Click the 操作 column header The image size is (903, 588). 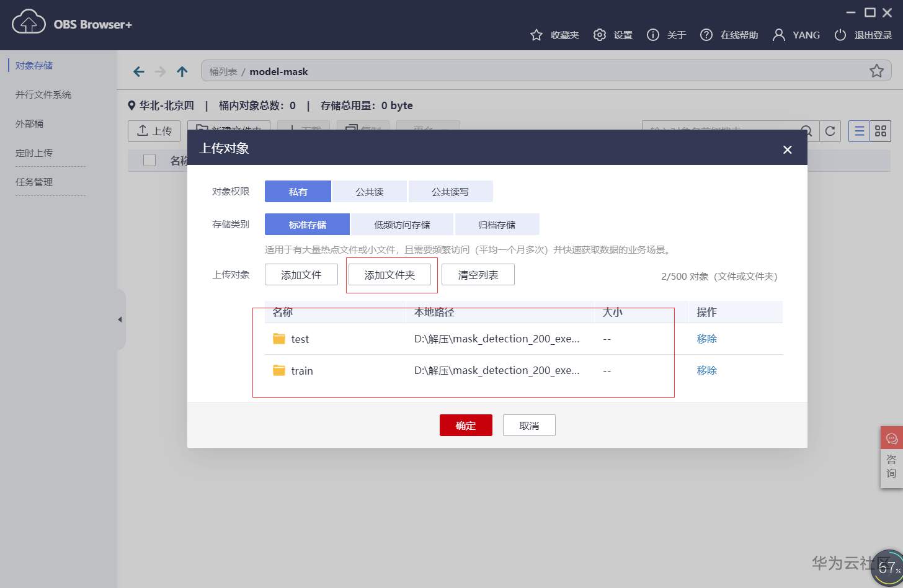[706, 312]
